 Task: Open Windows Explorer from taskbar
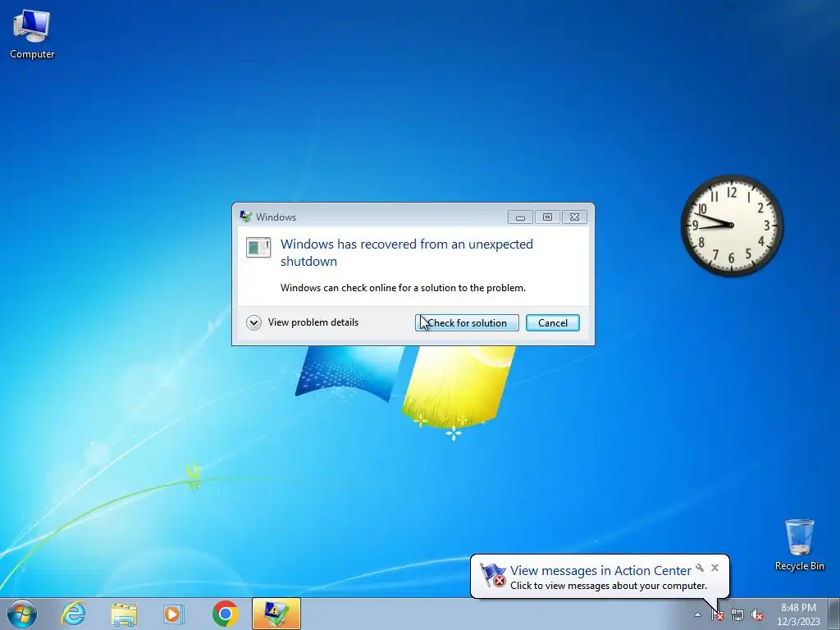tap(124, 614)
